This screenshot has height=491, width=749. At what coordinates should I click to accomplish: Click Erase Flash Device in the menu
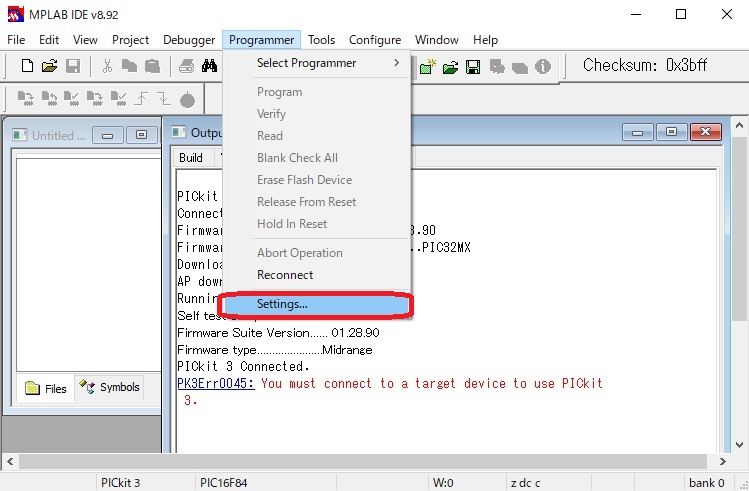click(316, 180)
